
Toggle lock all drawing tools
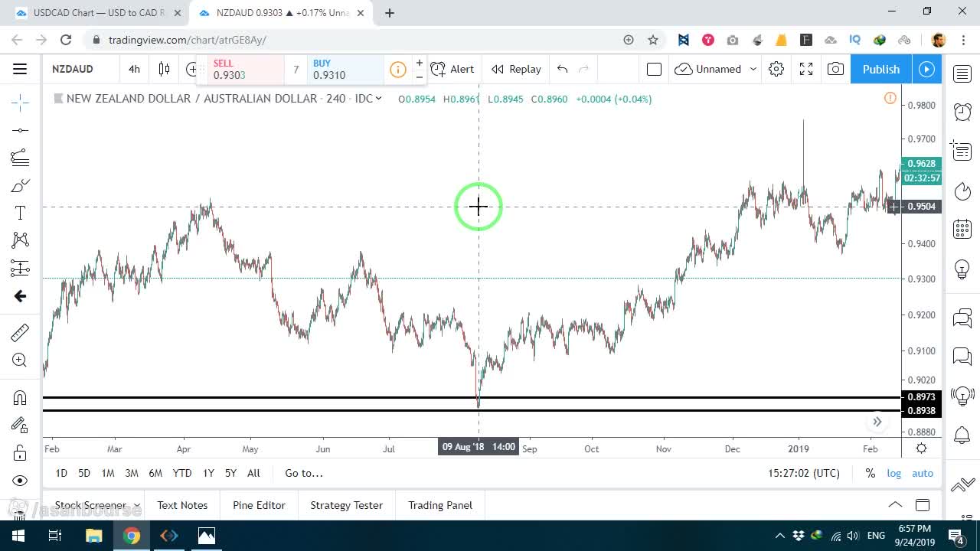click(x=20, y=453)
